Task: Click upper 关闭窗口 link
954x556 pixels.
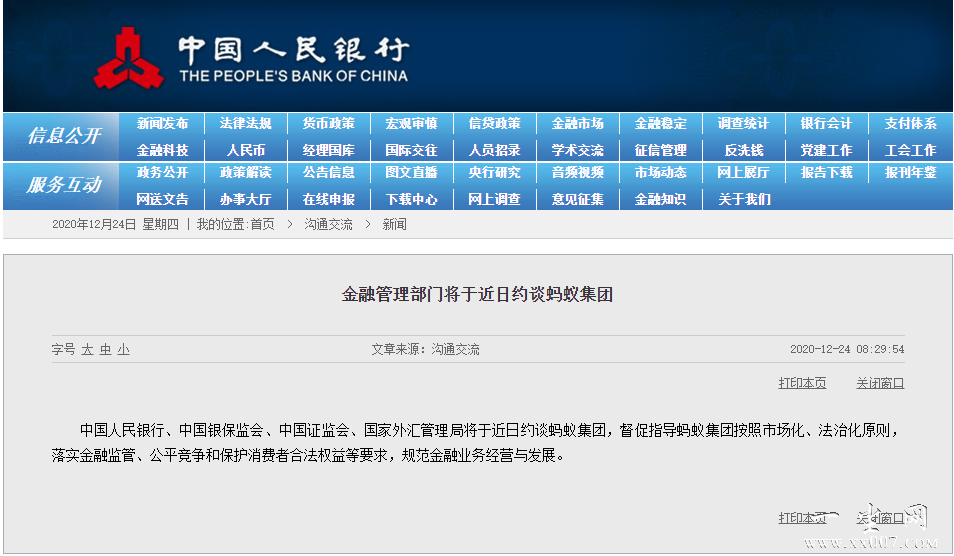Action: click(880, 383)
